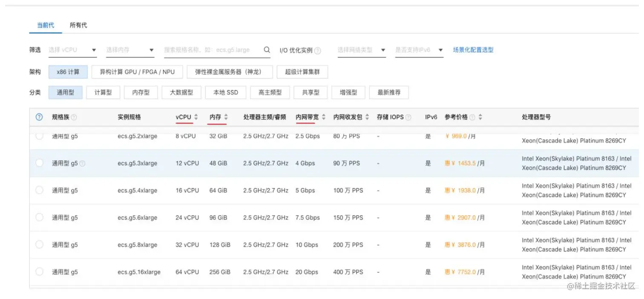Select radio button for ecs.g5.3xlarge
This screenshot has height=299, width=644.
tap(39, 163)
